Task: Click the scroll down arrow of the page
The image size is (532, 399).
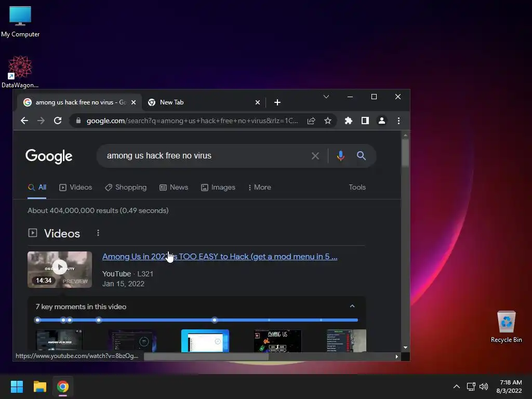Action: (405, 348)
